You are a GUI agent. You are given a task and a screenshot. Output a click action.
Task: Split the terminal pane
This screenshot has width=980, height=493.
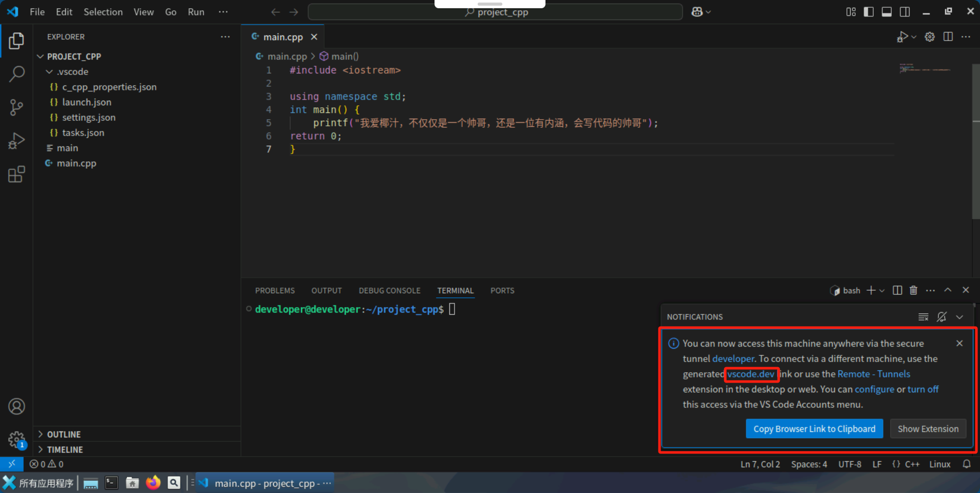pyautogui.click(x=896, y=290)
